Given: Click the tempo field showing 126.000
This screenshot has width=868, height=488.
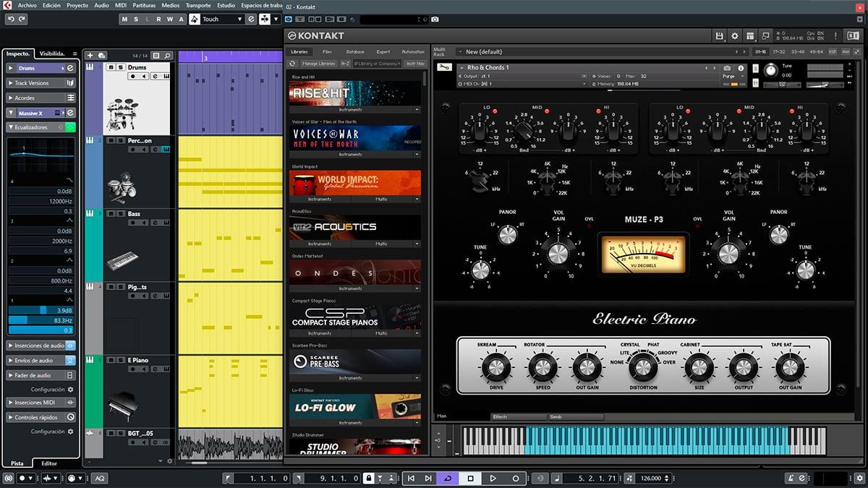Looking at the screenshot, I should [x=651, y=479].
